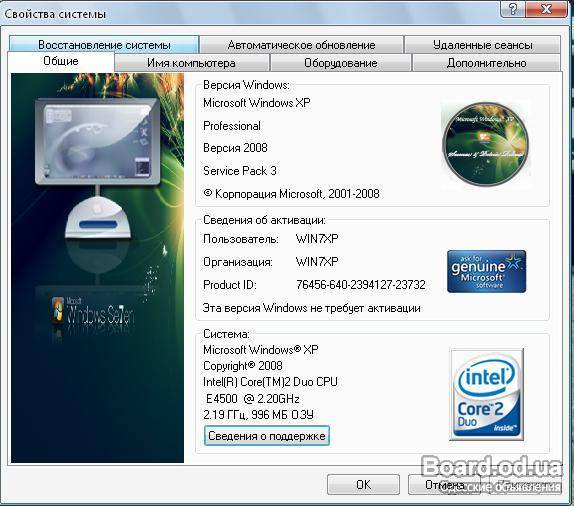The image size is (574, 506).
Task: Switch to the Восстановление системы tab
Action: (104, 45)
